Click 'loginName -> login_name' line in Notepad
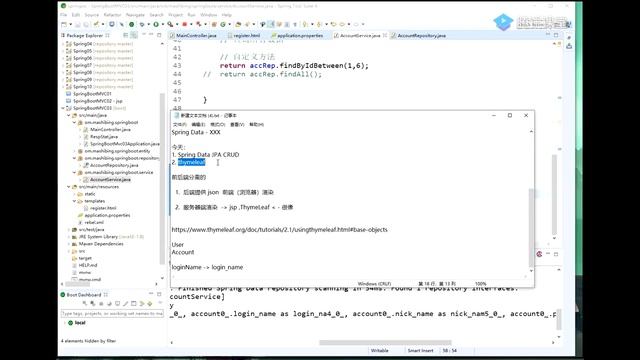This screenshot has width=640, height=360. (x=207, y=267)
